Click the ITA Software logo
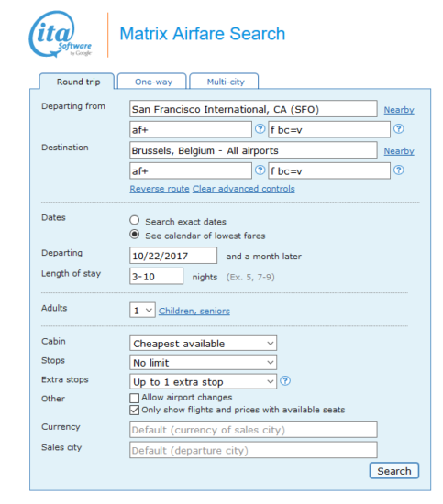Viewport: 443px width, 504px height. (x=61, y=35)
